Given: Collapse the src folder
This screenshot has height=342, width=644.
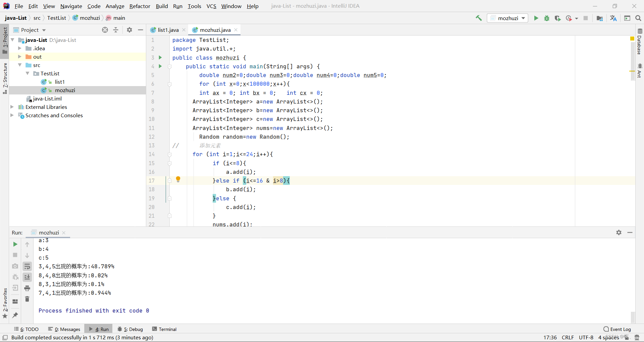Looking at the screenshot, I should tap(19, 65).
